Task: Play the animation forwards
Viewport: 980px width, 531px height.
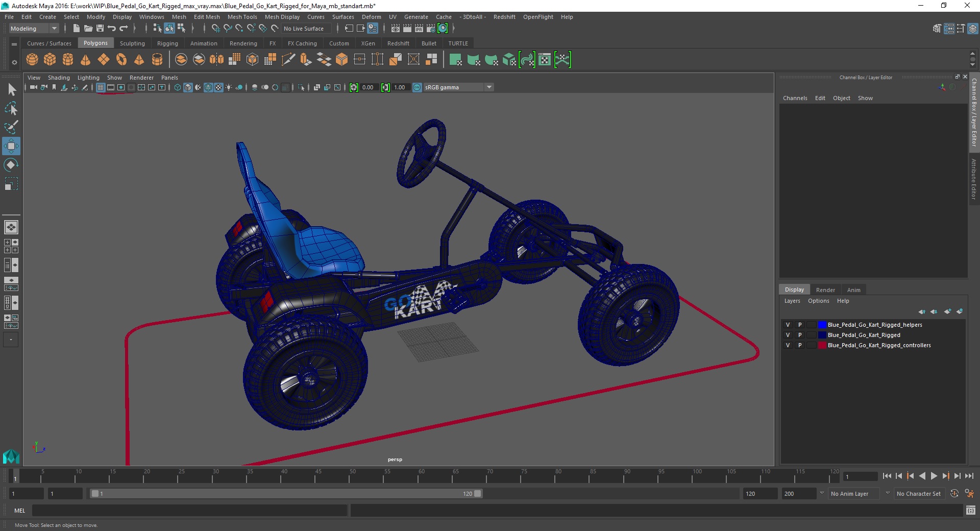Action: (x=934, y=476)
